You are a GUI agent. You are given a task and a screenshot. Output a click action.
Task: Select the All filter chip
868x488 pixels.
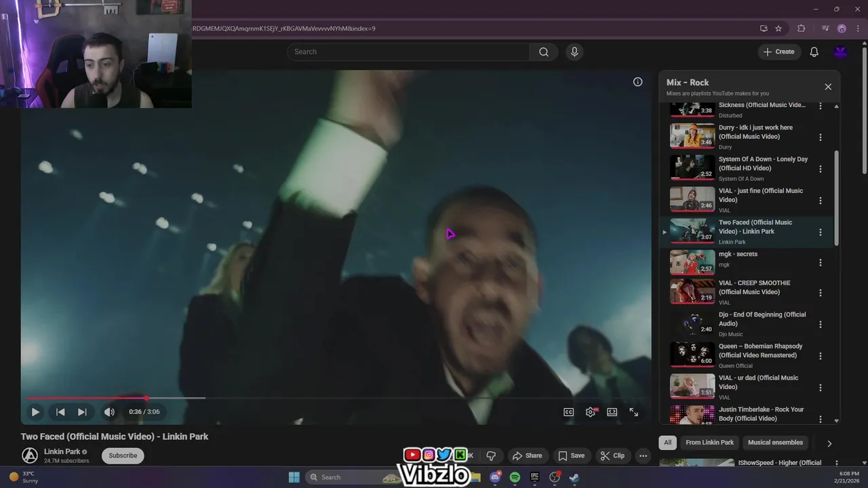click(x=667, y=443)
